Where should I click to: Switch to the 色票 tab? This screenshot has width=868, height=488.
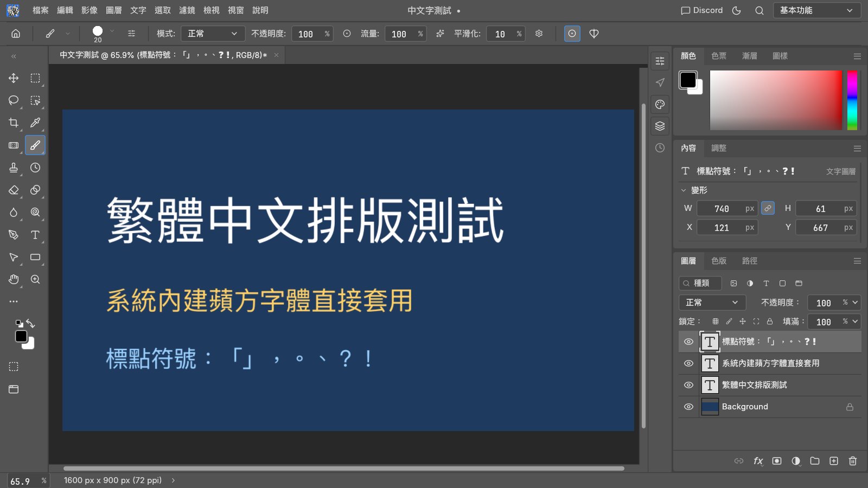(719, 56)
